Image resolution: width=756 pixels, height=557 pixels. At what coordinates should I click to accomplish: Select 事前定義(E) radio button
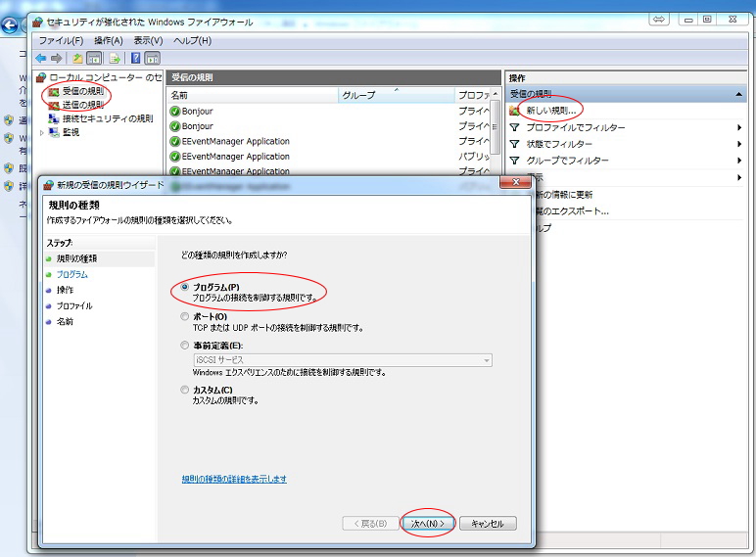pyautogui.click(x=185, y=346)
